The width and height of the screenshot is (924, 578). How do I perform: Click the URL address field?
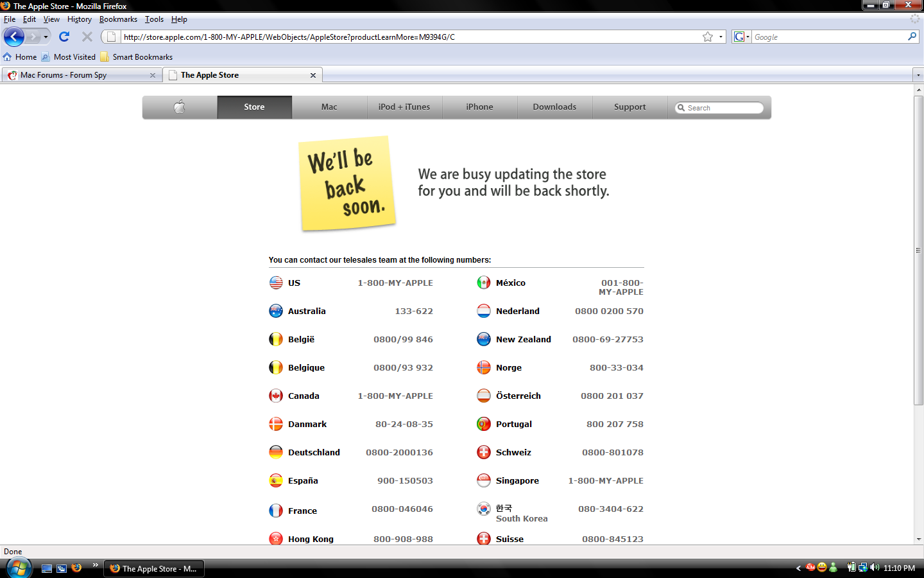pyautogui.click(x=411, y=37)
